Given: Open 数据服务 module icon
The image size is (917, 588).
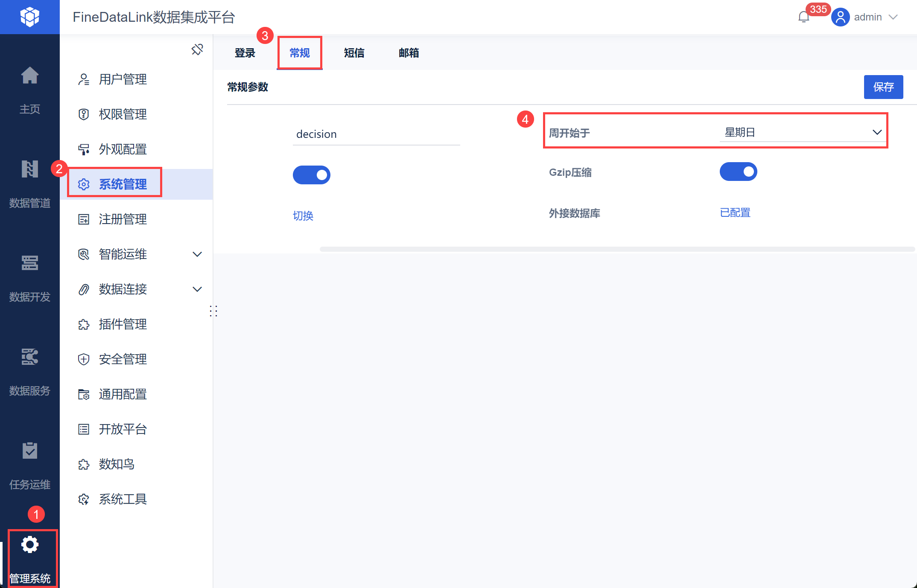Looking at the screenshot, I should [x=29, y=357].
